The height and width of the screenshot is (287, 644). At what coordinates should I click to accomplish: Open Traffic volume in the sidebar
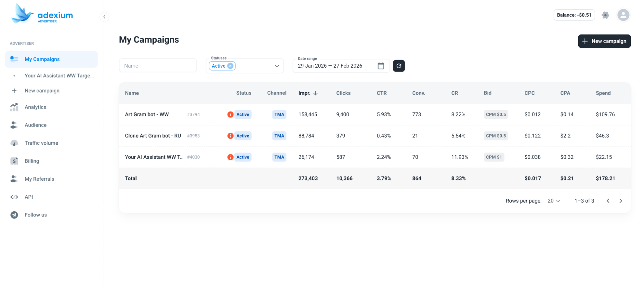(41, 143)
